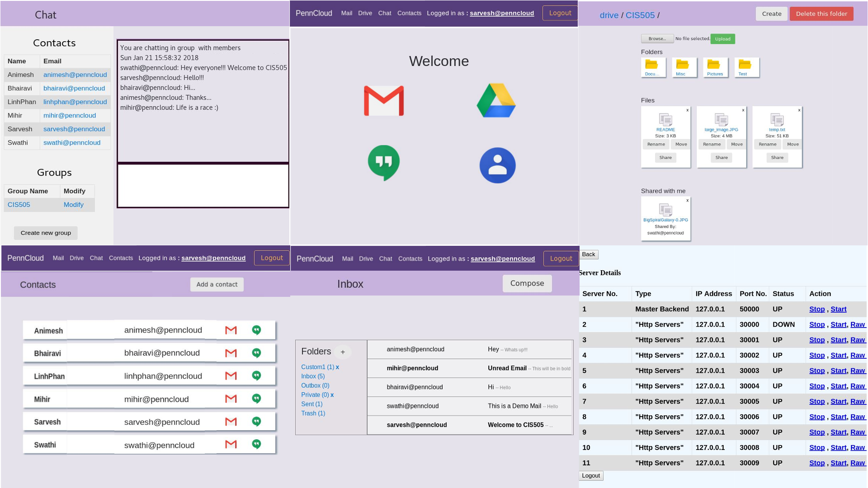Click the Create new group button

[46, 233]
